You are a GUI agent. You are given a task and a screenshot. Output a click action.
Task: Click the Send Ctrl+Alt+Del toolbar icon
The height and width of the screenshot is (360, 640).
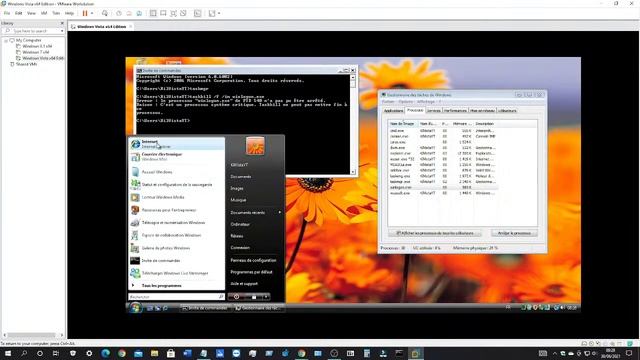[x=105, y=13]
